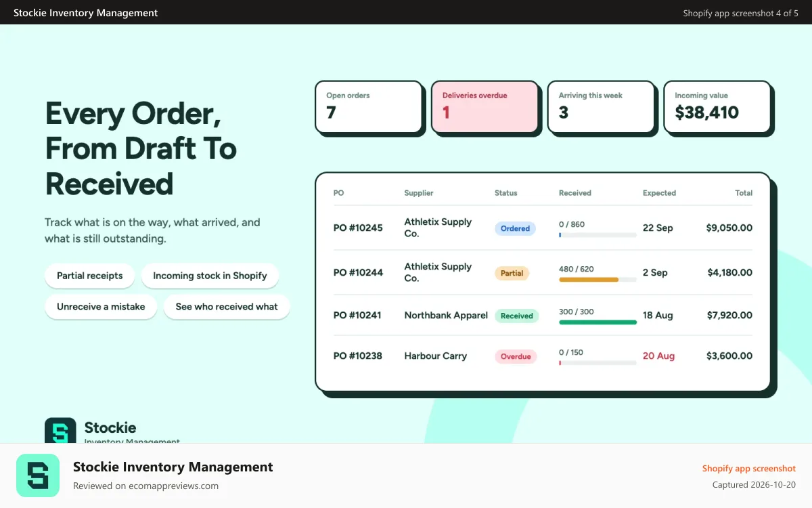Click the $38,410 incoming value figure
This screenshot has width=812, height=508.
(x=706, y=112)
